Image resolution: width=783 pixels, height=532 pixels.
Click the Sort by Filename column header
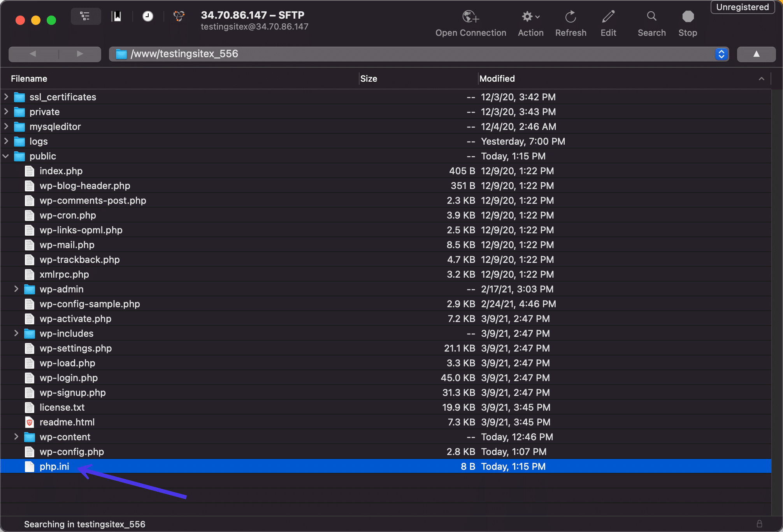(x=28, y=79)
